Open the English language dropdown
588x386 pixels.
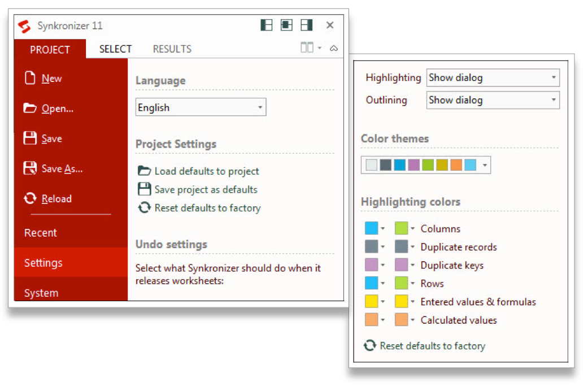[x=201, y=107]
